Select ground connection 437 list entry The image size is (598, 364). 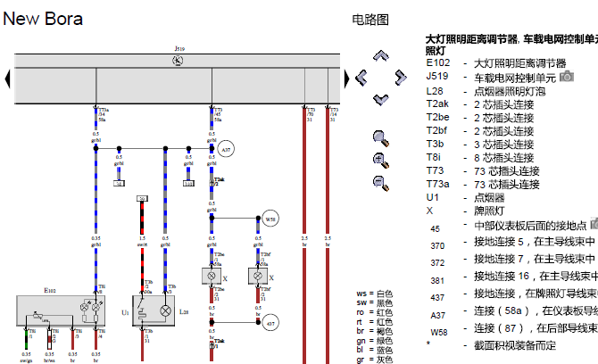(514, 294)
